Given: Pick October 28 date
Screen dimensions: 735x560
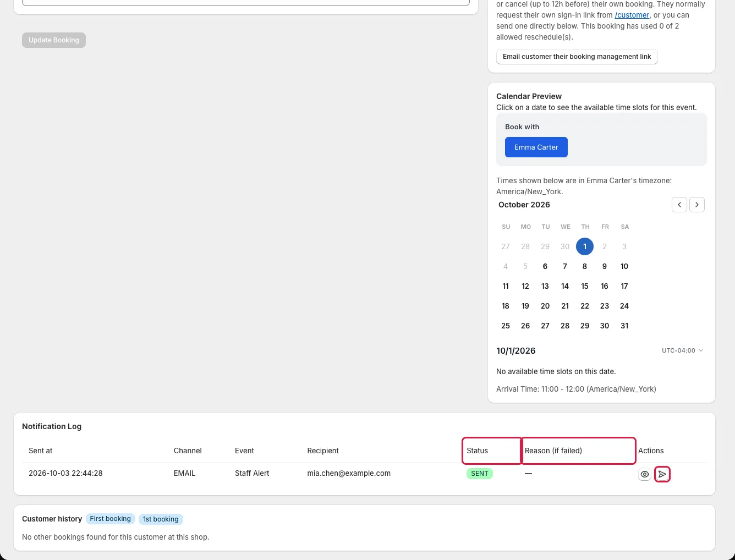Looking at the screenshot, I should pyautogui.click(x=565, y=326).
